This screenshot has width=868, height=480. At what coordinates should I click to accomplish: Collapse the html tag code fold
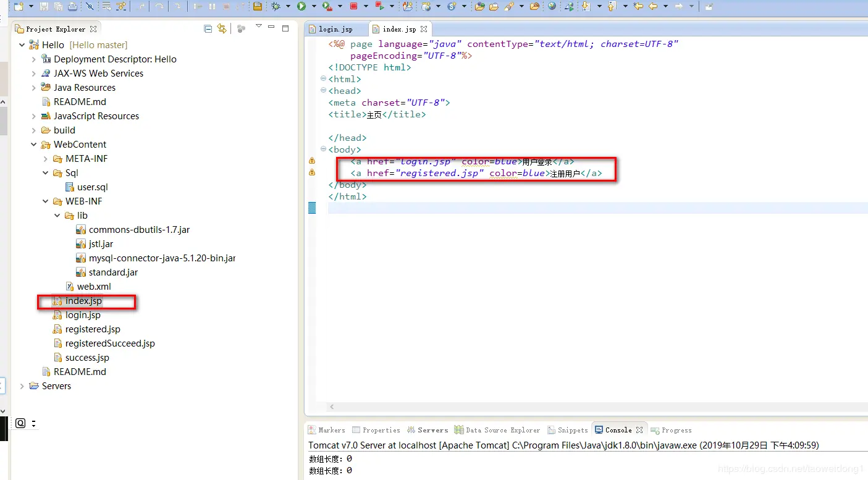click(323, 79)
